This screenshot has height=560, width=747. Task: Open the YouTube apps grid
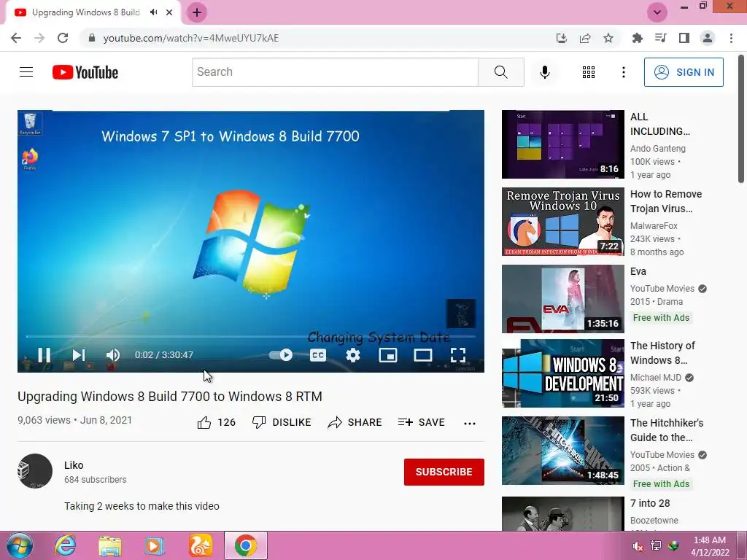pos(589,72)
